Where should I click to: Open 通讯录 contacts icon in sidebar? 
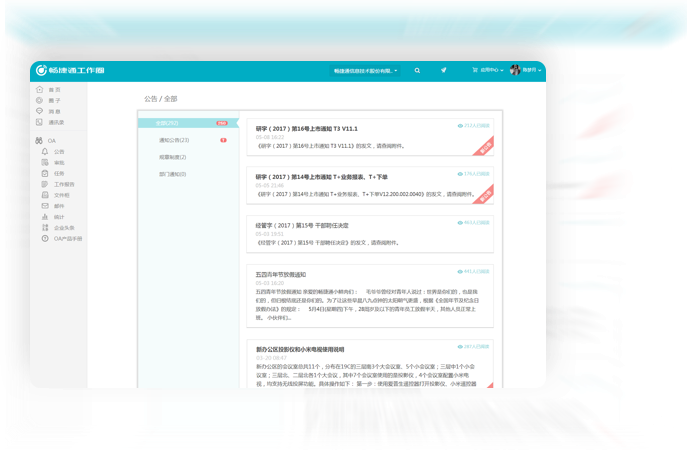tap(40, 122)
